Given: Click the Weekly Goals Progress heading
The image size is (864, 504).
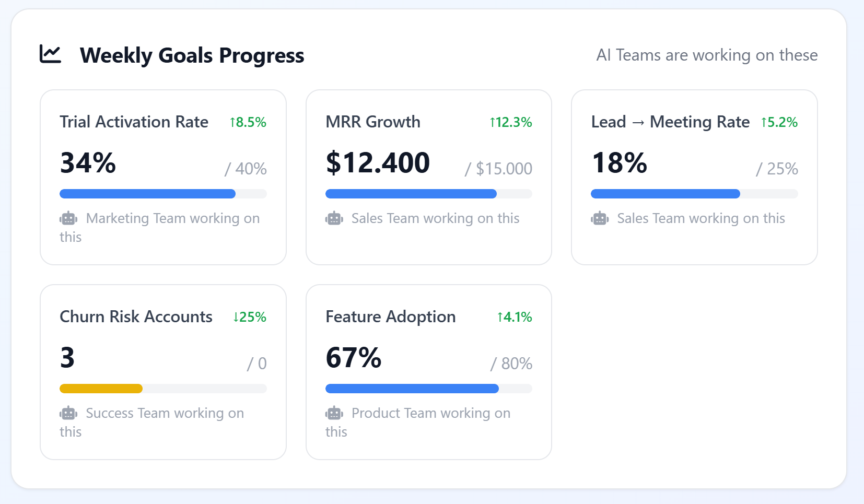Looking at the screenshot, I should tap(192, 55).
